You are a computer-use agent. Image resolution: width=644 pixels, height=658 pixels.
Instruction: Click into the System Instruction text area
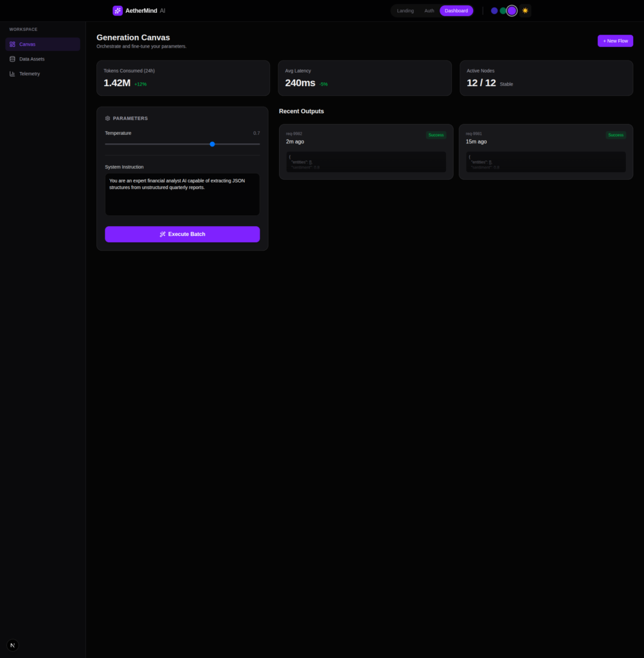[x=182, y=194]
